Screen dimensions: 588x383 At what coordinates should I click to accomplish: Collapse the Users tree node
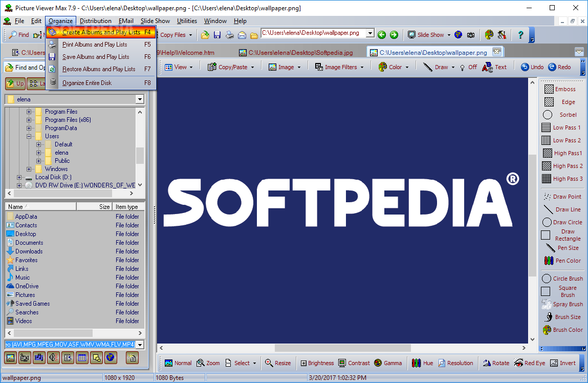(x=29, y=137)
